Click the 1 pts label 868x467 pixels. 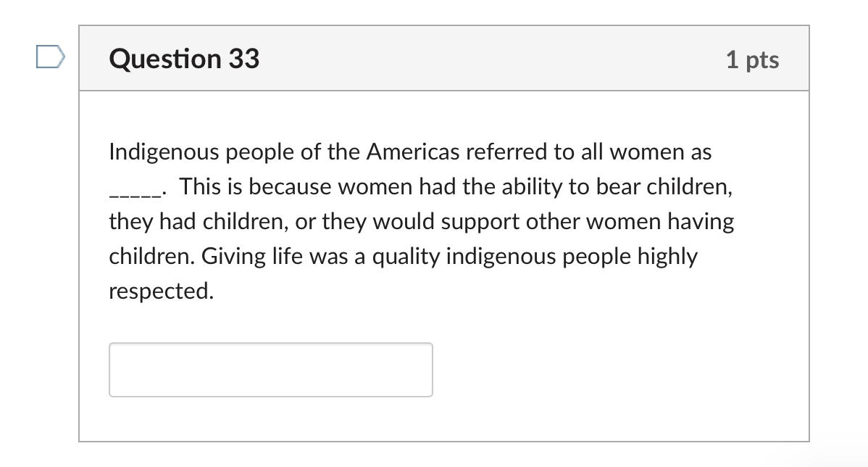(x=753, y=61)
